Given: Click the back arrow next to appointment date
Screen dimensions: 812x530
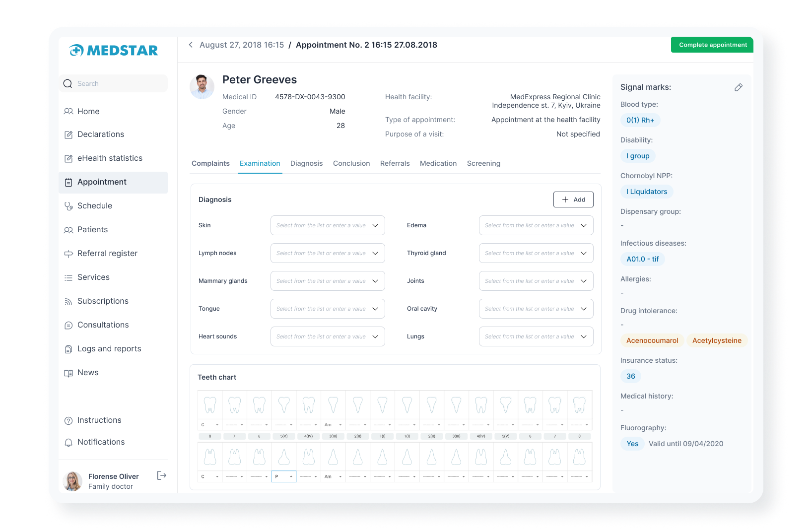Looking at the screenshot, I should coord(191,45).
